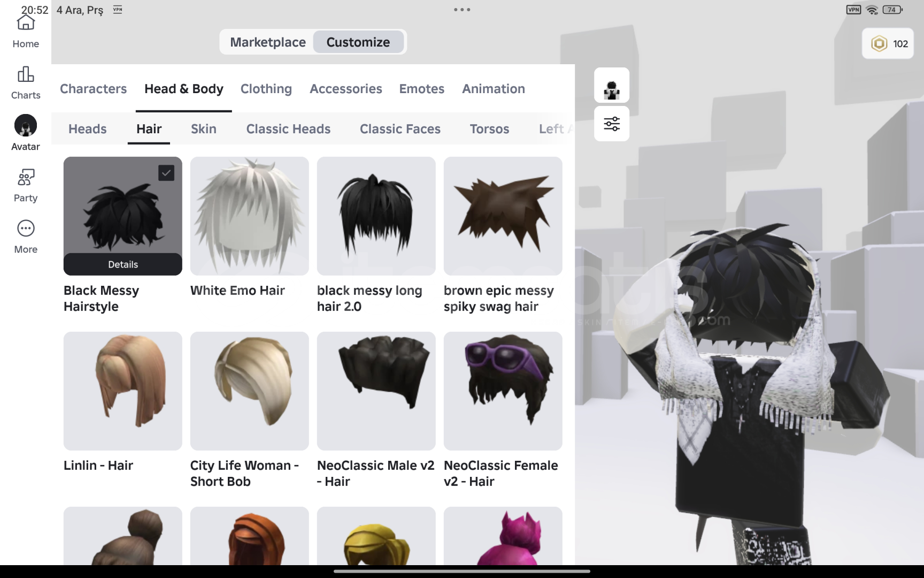This screenshot has width=924, height=578.
Task: Click the 'White Emo Hair' item name
Action: coord(237,291)
